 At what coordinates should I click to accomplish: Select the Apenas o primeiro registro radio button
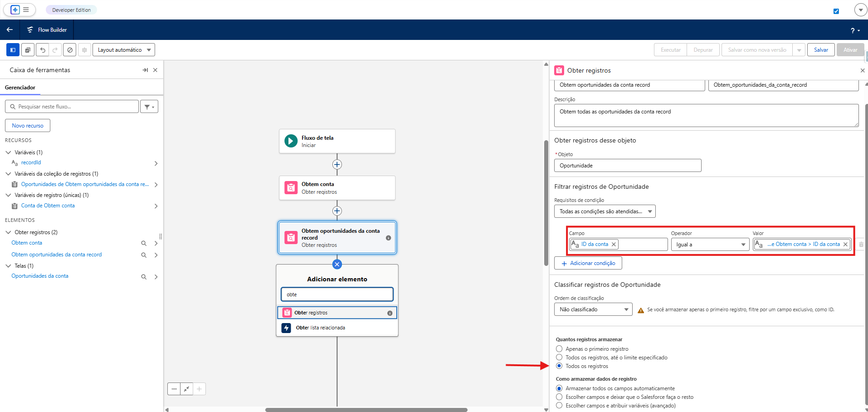pyautogui.click(x=558, y=348)
